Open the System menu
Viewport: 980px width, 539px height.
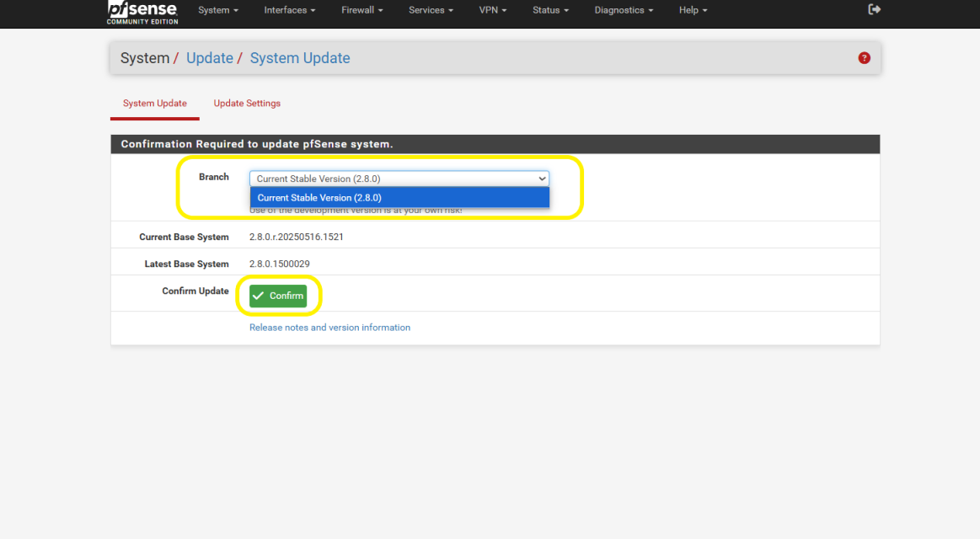[217, 10]
